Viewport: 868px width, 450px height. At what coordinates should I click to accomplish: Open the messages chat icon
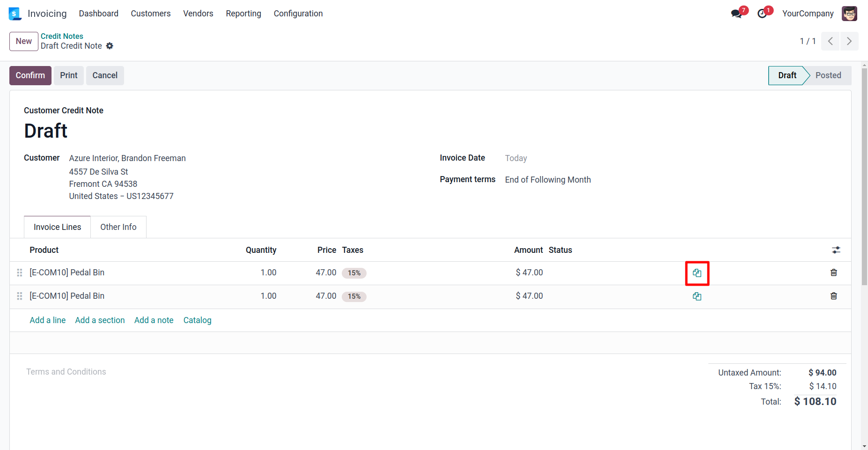pos(736,14)
